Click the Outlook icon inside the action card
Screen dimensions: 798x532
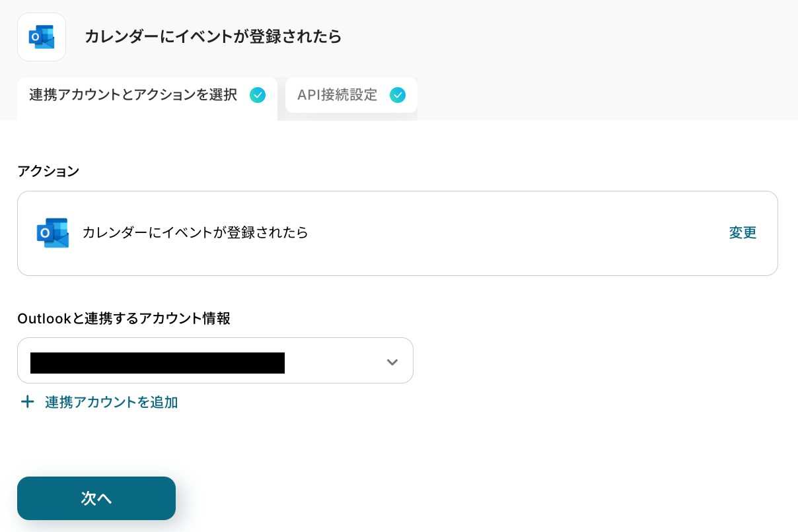[x=53, y=233]
